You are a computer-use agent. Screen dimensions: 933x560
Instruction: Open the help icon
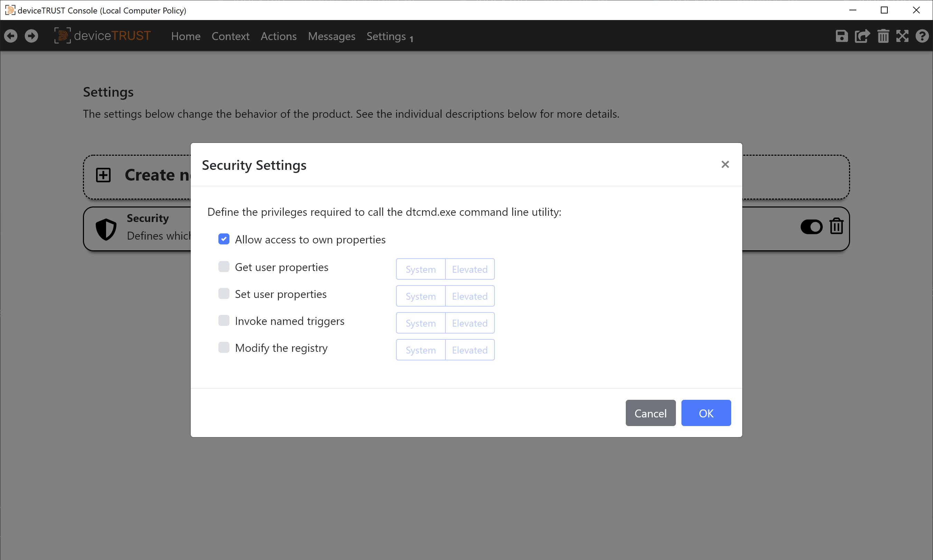(x=922, y=36)
